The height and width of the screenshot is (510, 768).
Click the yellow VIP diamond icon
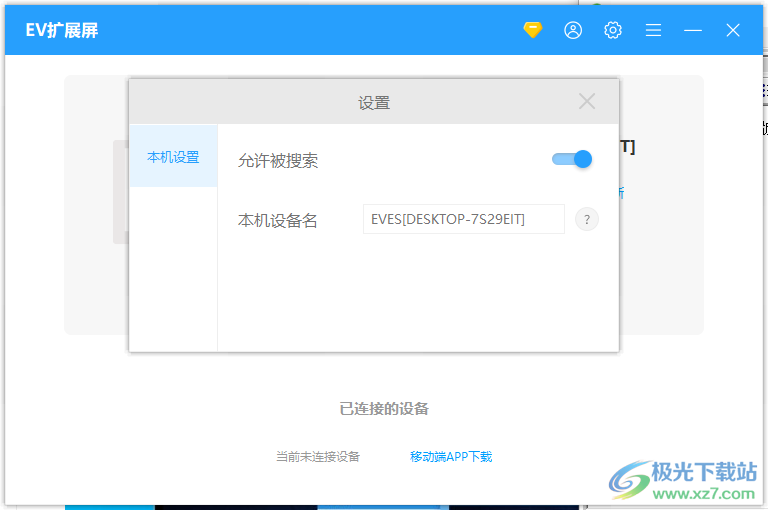click(x=532, y=30)
